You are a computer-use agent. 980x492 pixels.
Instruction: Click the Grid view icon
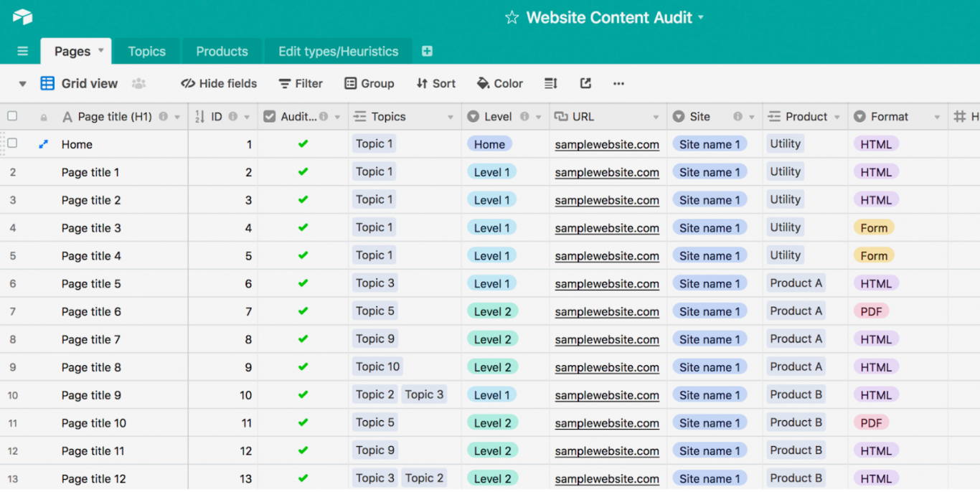click(47, 83)
